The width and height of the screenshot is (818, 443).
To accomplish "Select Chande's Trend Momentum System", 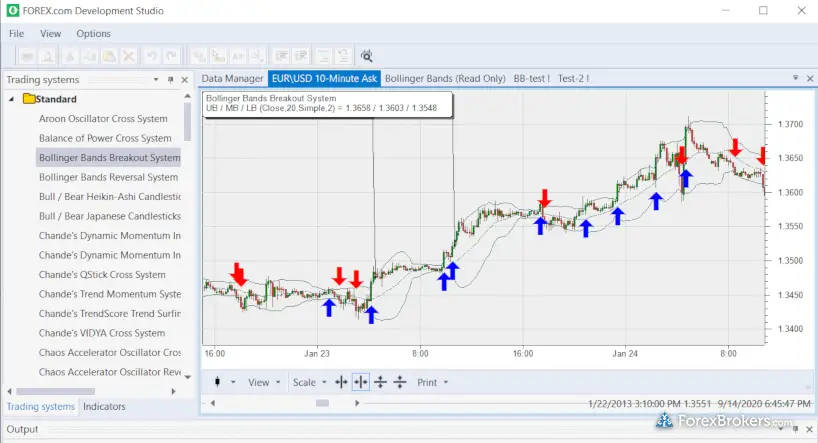I will (109, 294).
